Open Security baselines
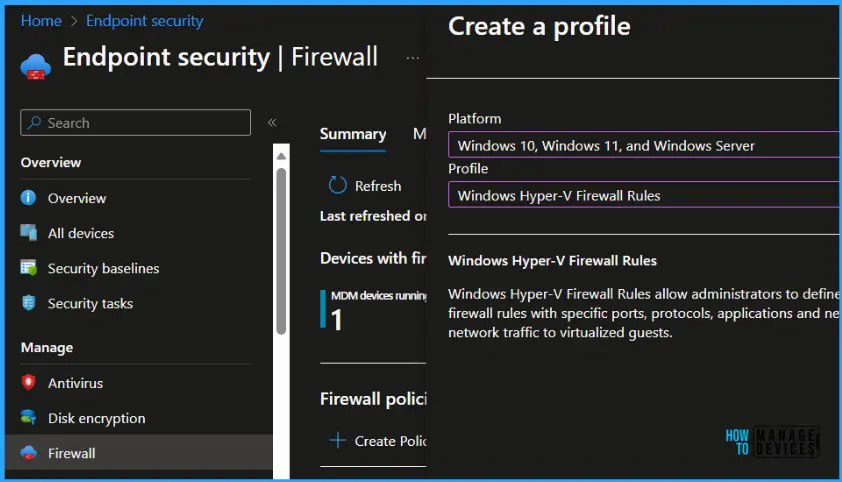Viewport: 842px width, 482px height. 104,268
